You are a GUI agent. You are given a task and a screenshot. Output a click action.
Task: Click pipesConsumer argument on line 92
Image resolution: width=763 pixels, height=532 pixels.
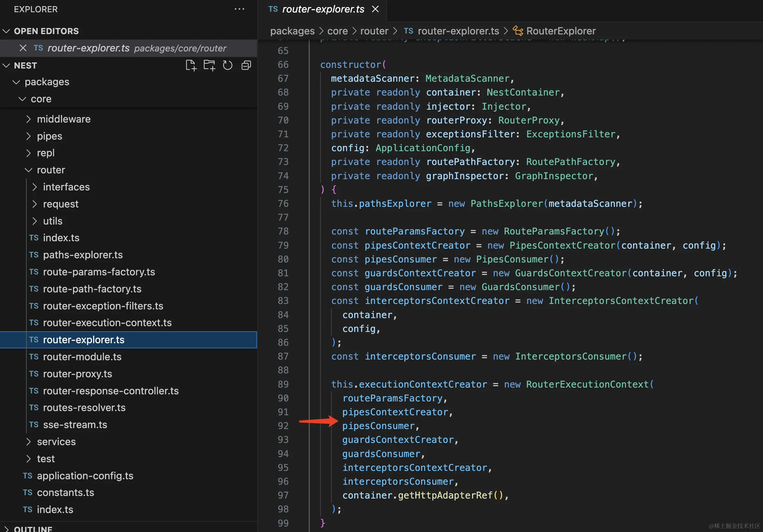[379, 426]
